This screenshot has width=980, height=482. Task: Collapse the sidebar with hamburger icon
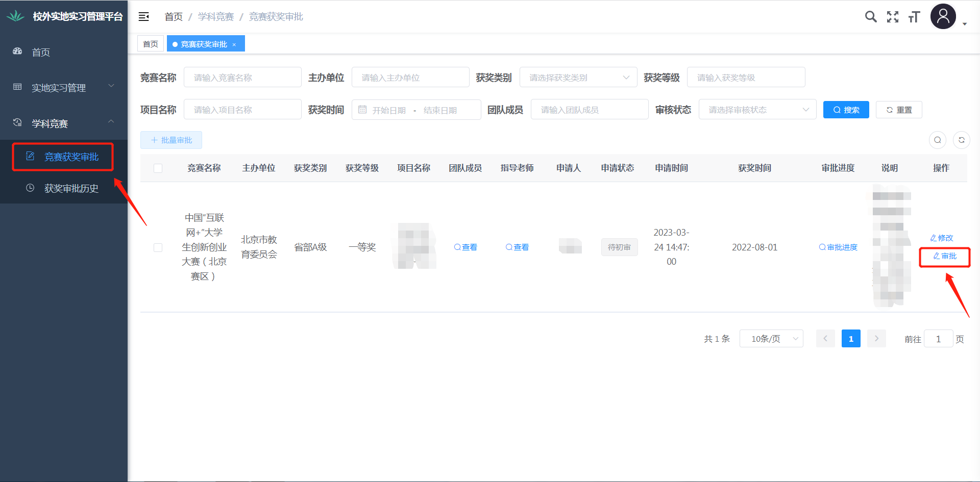click(x=144, y=17)
